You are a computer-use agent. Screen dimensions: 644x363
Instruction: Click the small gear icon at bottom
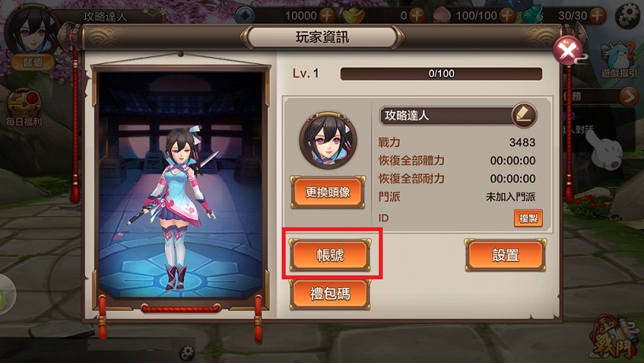coord(187,352)
